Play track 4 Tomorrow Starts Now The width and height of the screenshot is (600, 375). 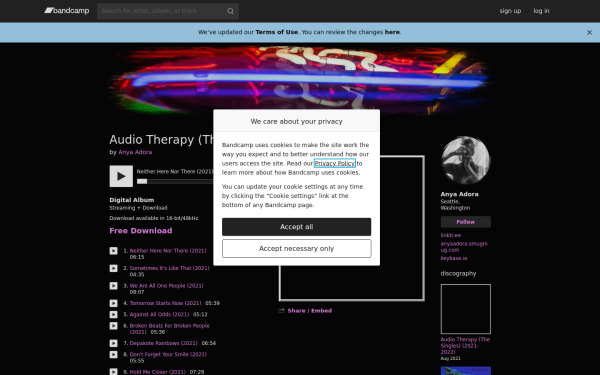tap(114, 303)
